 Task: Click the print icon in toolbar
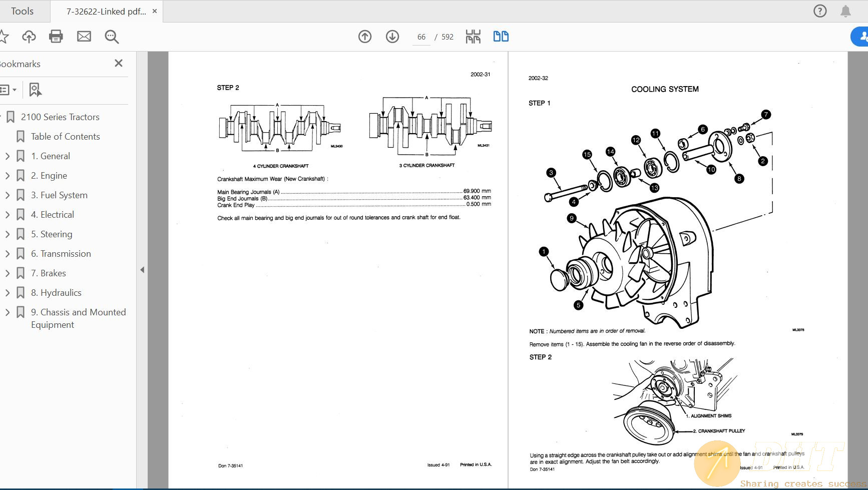click(56, 37)
